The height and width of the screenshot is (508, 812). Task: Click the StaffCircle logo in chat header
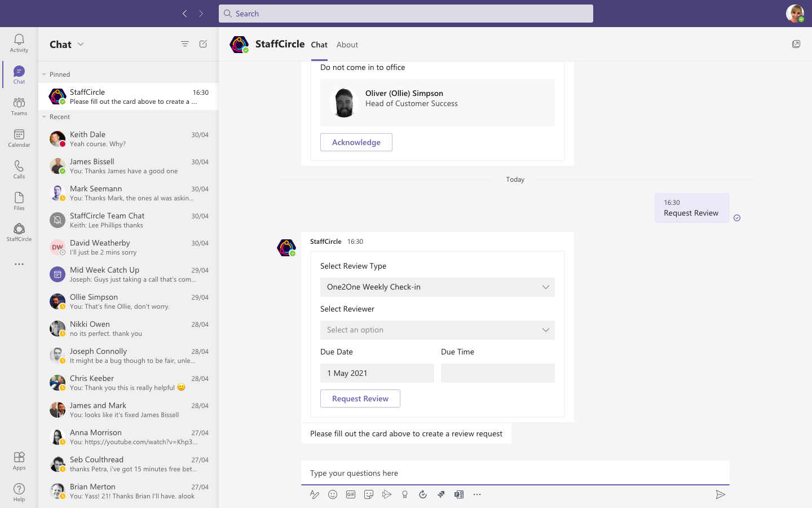point(239,44)
